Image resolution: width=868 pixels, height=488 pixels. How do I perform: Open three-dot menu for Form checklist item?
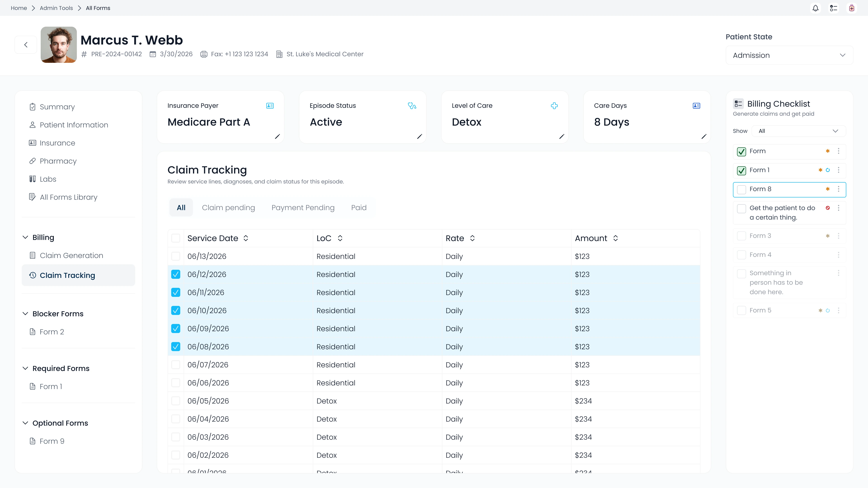tap(839, 151)
